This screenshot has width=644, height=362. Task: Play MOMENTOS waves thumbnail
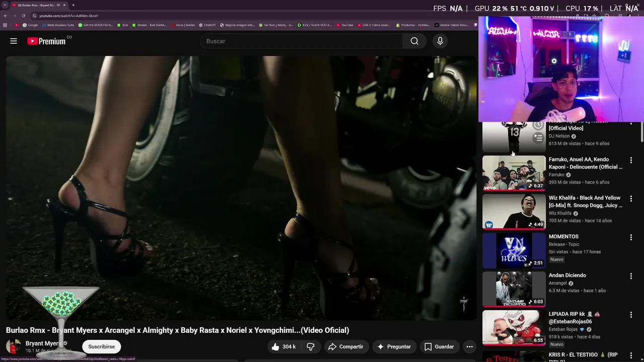point(514,250)
